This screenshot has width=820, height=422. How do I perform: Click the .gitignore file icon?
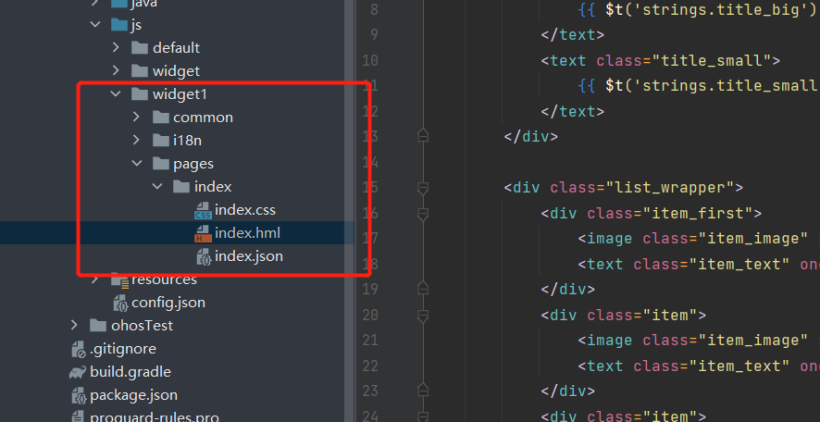(78, 349)
